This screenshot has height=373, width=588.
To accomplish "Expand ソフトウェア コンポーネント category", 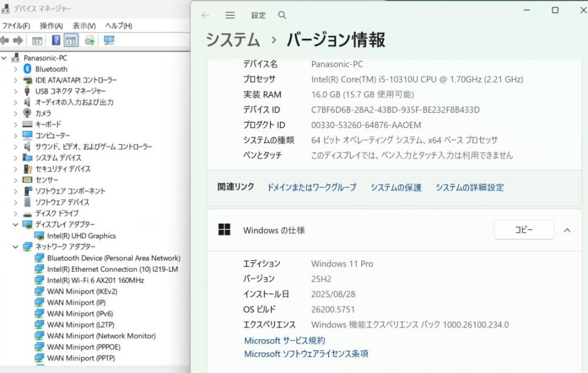I will (x=15, y=191).
